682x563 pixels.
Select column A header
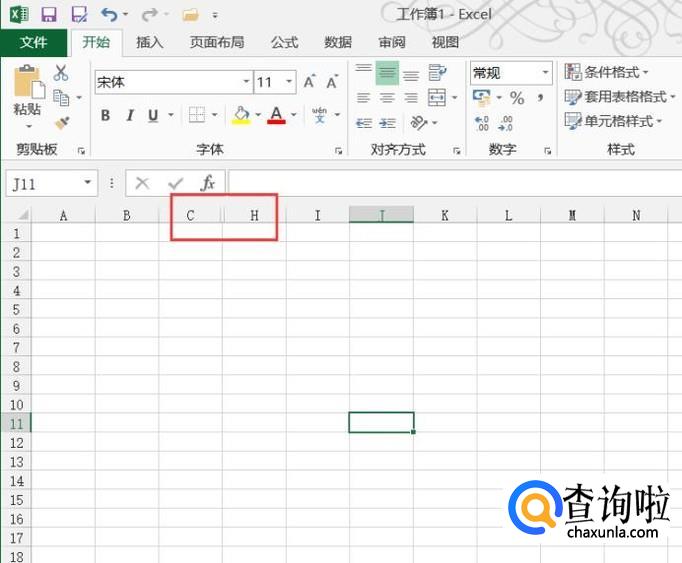click(64, 215)
